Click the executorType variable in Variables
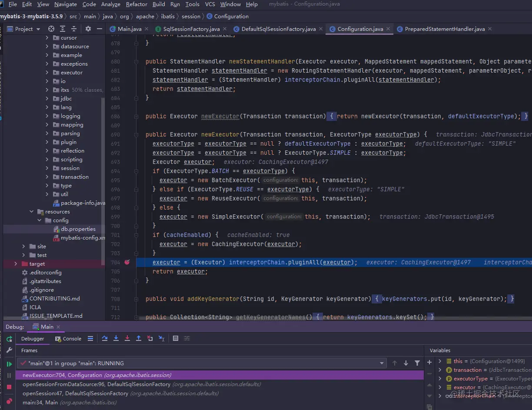Screen dimensions: 532x410 click(470, 378)
